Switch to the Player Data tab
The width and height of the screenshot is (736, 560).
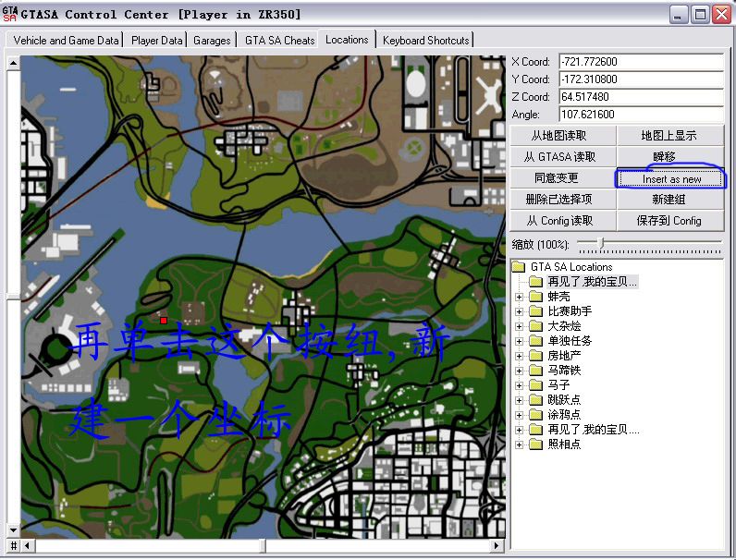157,41
